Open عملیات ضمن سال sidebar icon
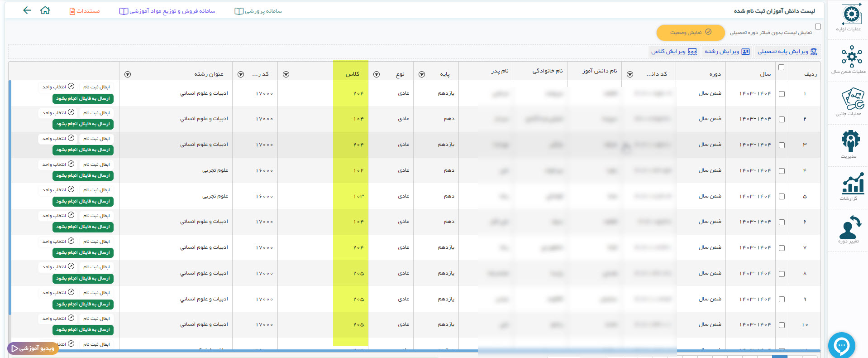 click(x=851, y=57)
